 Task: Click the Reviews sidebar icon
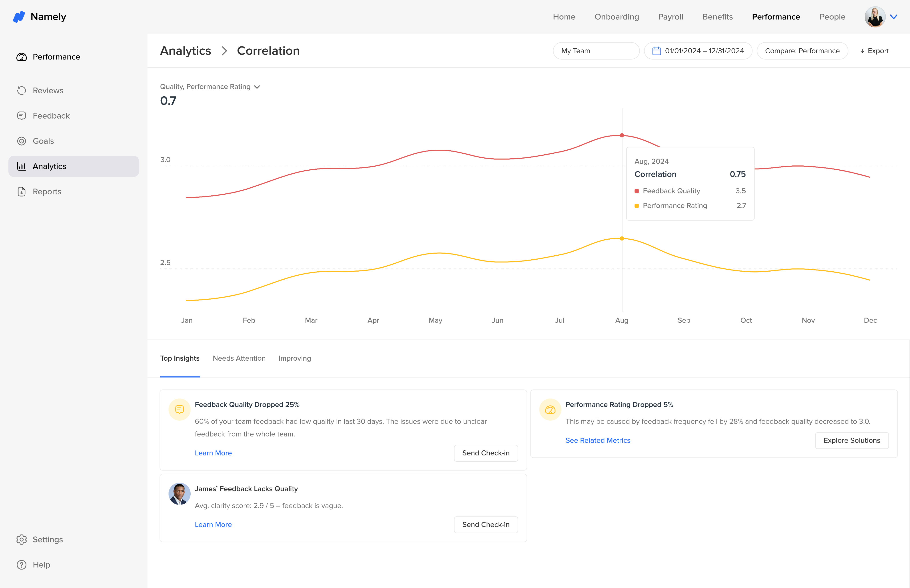pyautogui.click(x=22, y=91)
